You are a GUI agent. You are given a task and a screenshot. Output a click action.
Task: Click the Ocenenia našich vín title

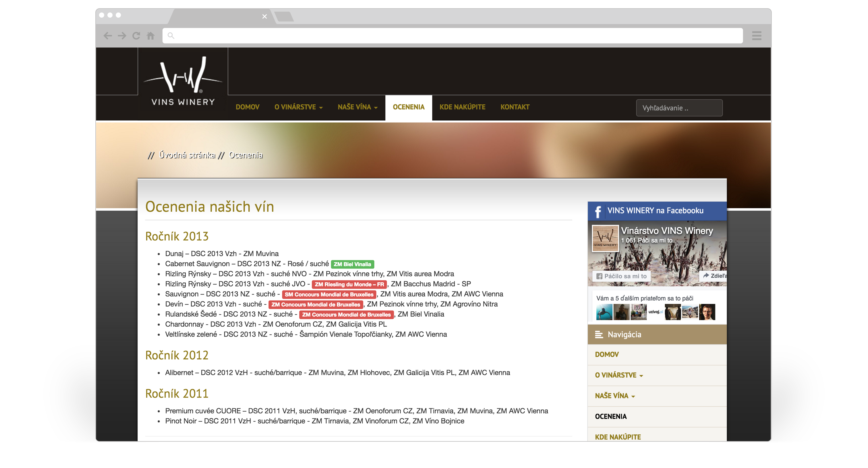tap(210, 207)
